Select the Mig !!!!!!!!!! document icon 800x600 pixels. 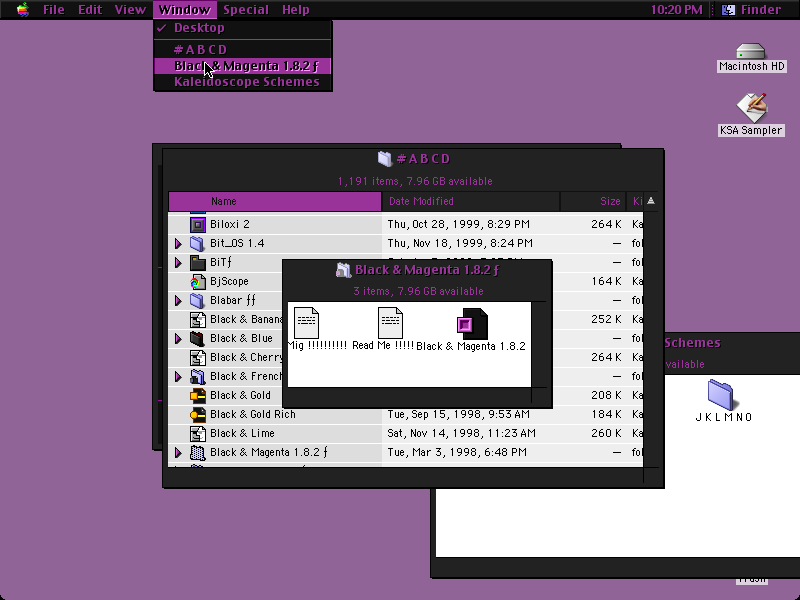(306, 323)
